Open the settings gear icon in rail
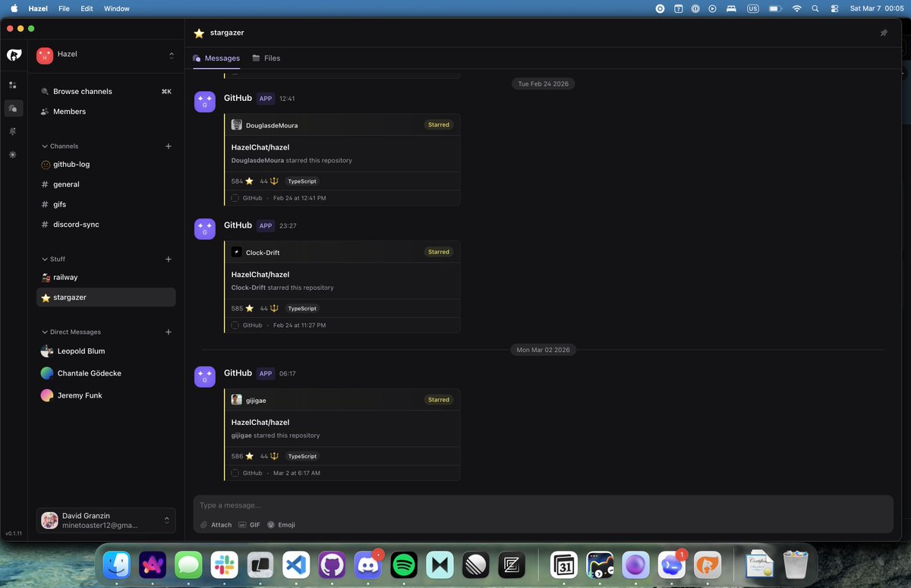Screen dimensions: 911x588 [13, 154]
